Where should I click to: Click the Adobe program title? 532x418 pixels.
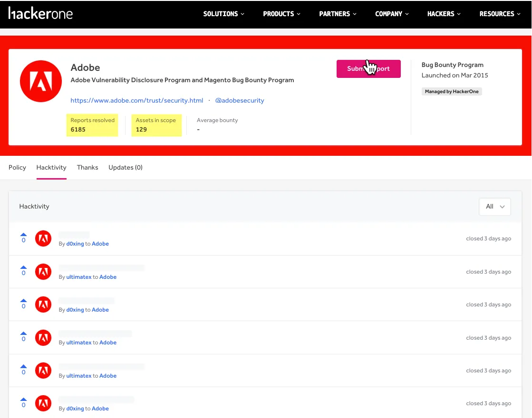pyautogui.click(x=85, y=67)
